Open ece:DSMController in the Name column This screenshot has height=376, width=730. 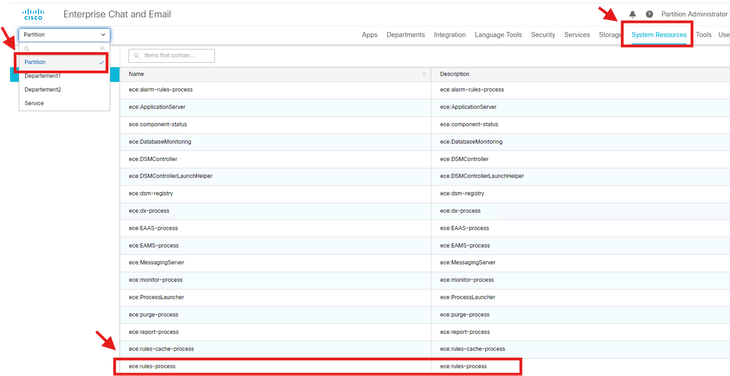click(x=153, y=159)
